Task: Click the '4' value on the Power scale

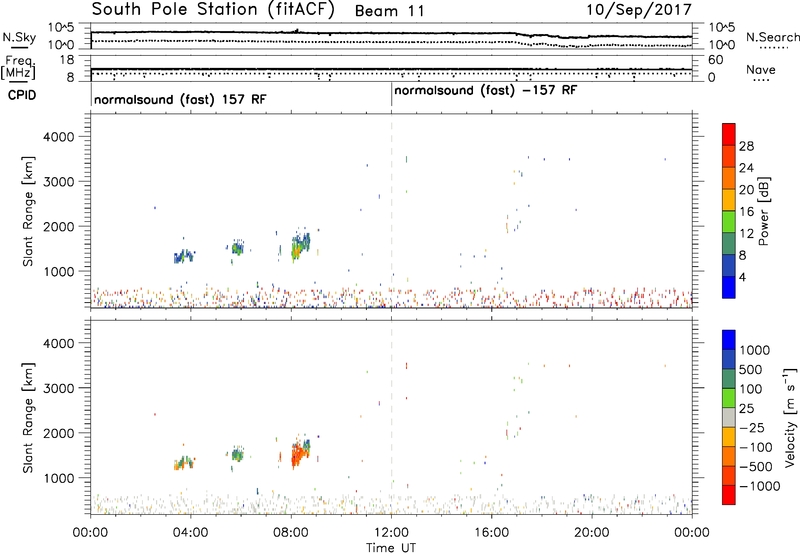Action: [743, 277]
